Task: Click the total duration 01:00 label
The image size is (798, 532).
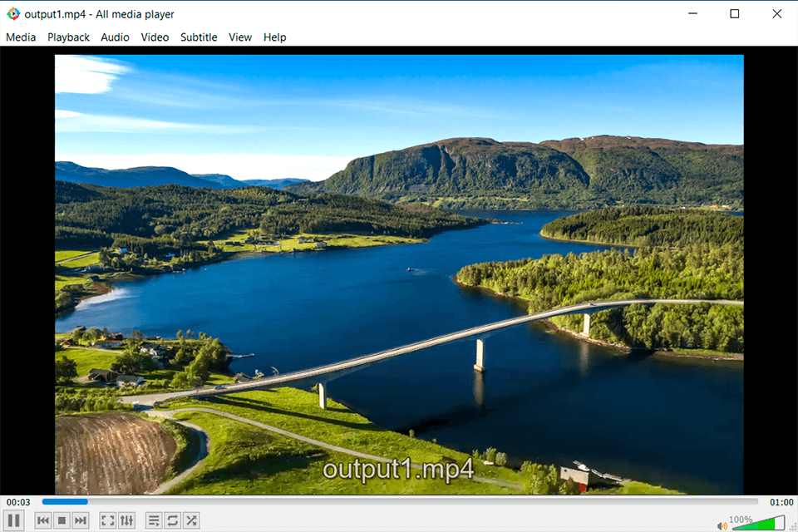Action: tap(781, 502)
